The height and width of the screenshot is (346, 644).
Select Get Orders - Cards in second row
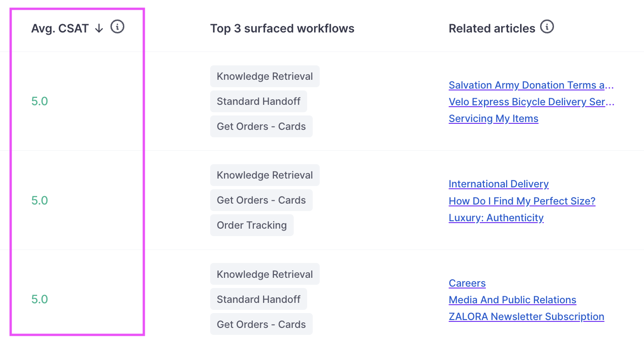[x=261, y=200]
